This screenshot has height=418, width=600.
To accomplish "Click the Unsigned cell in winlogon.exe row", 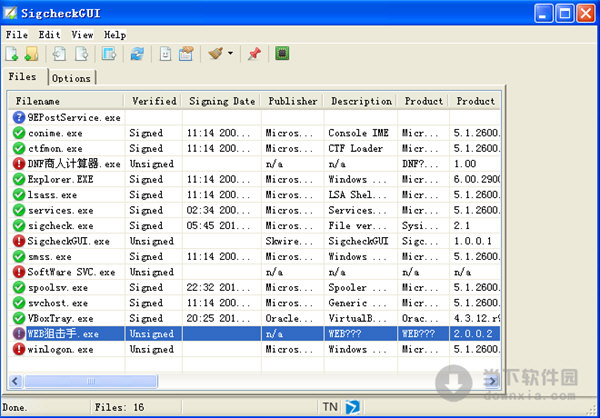I will pos(152,349).
